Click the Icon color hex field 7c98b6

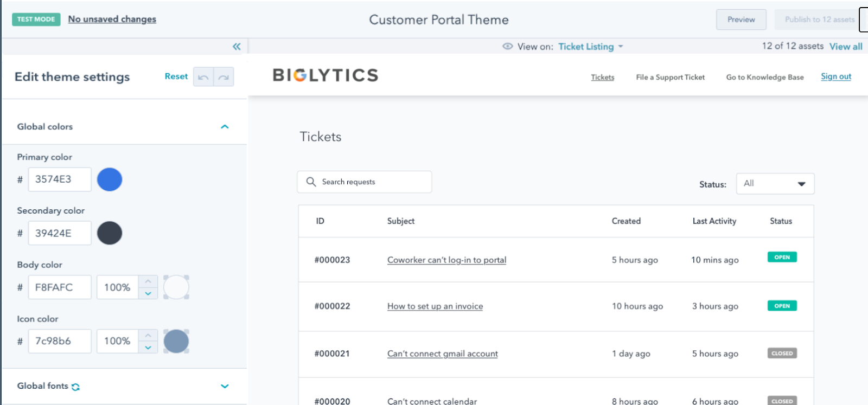click(x=60, y=342)
